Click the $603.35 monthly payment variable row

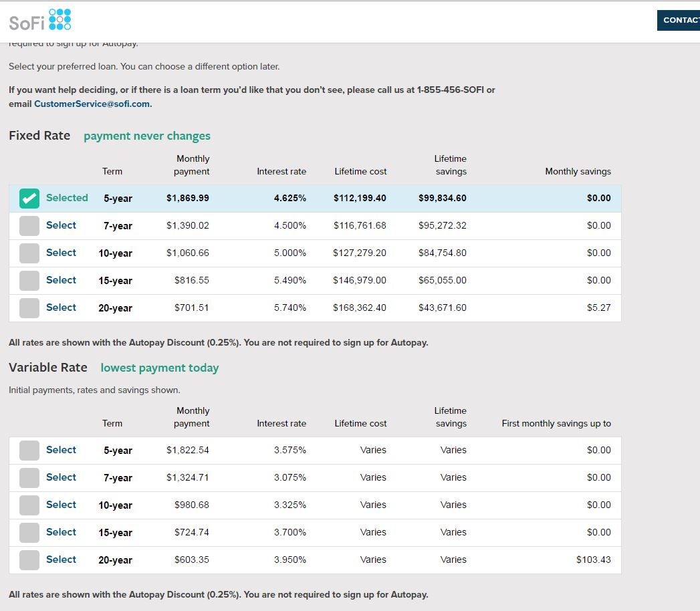click(191, 560)
